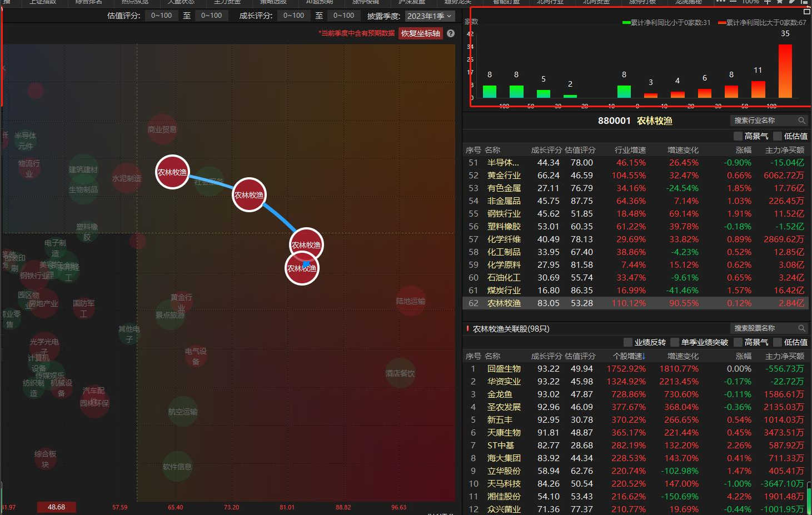Click the highlighted 48.68 axis marker
812x515 pixels.
pyautogui.click(x=56, y=507)
